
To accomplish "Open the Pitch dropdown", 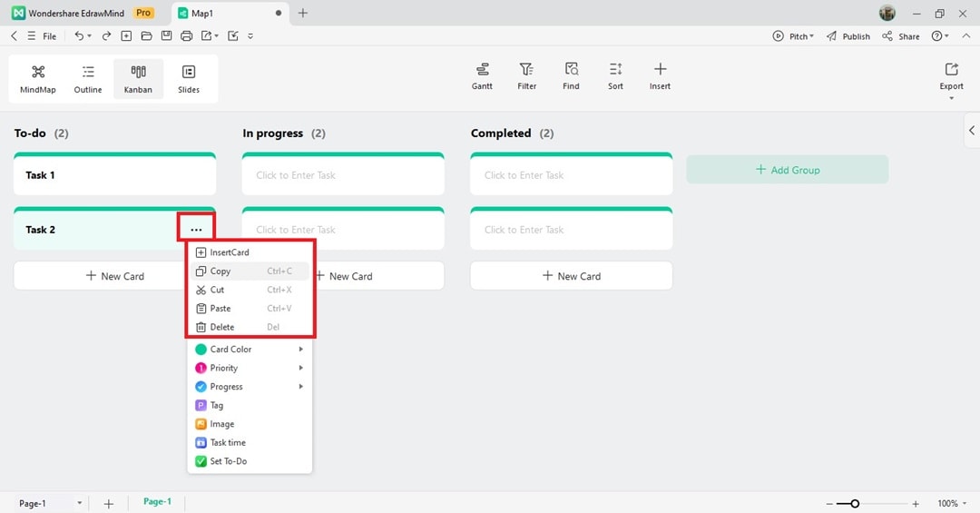I will (793, 36).
